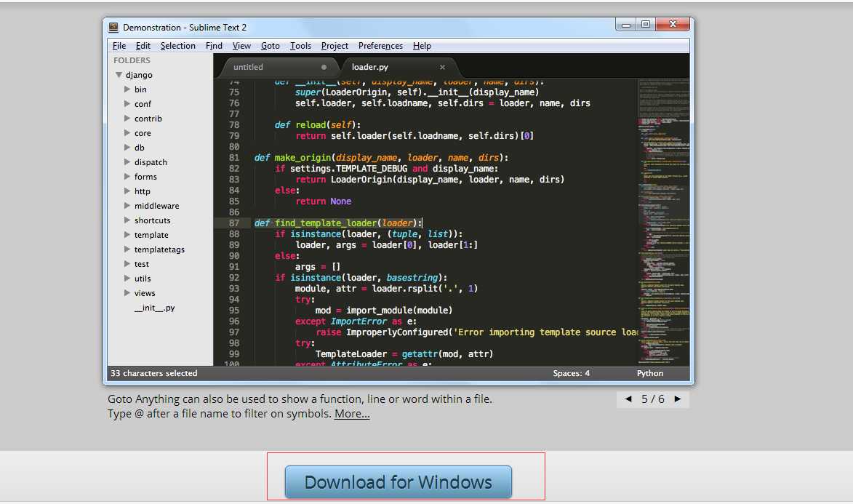Open the Find menu
Image resolution: width=853 pixels, height=504 pixels.
pos(214,46)
